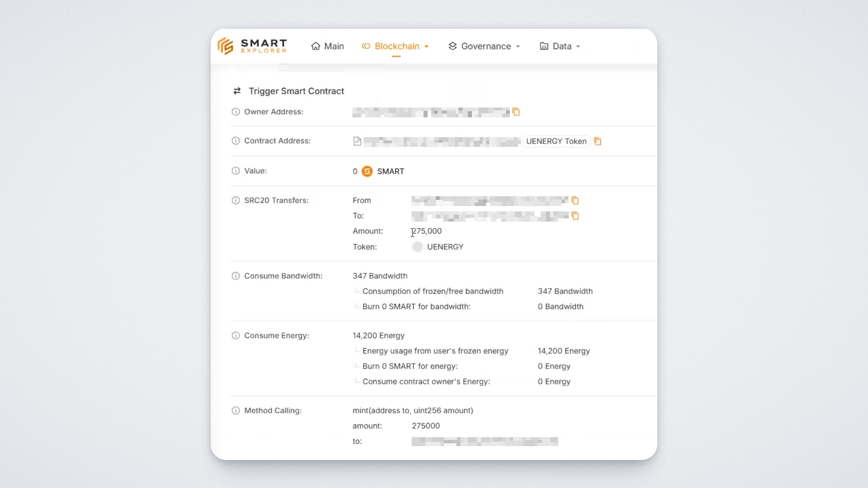Click info icon beside Consume Bandwidth
Screen dimensions: 868x488
[235, 276]
